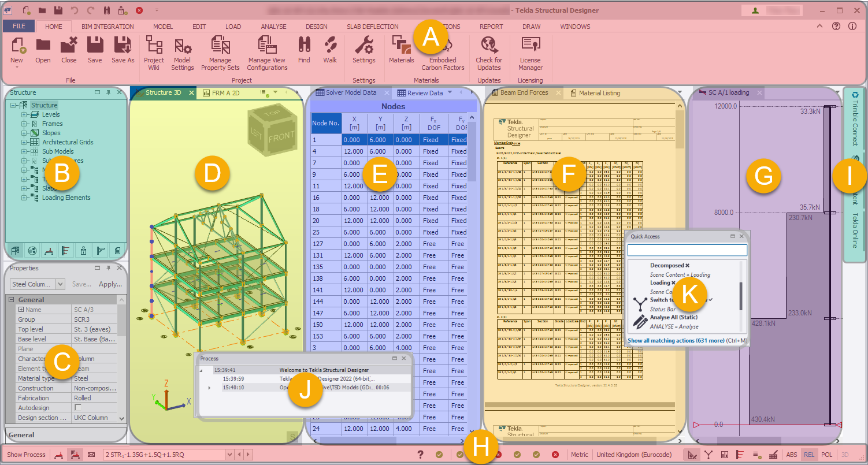Open help with the question mark beside the ribbon tabs
868x465 pixels.
836,26
